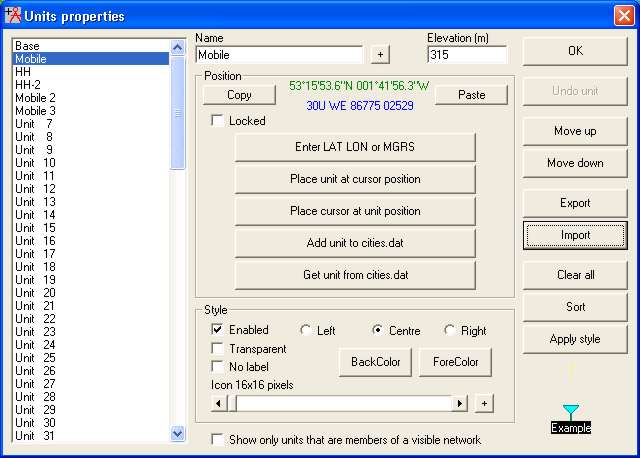This screenshot has height=458, width=640.
Task: Select HH-2 in the unit list
Action: (x=91, y=85)
